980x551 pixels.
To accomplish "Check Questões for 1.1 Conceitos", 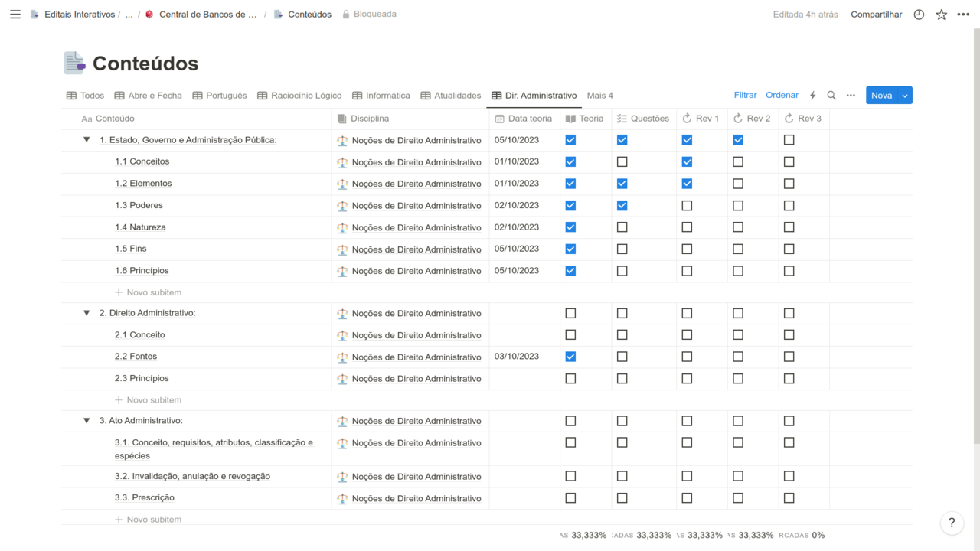I will click(x=622, y=162).
